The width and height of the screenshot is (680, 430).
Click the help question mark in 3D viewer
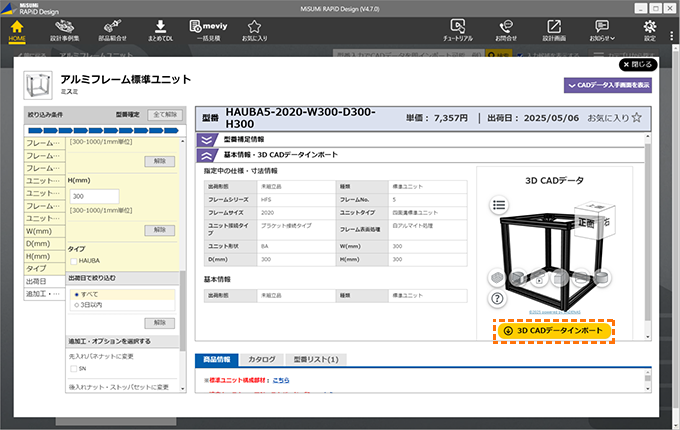[497, 298]
